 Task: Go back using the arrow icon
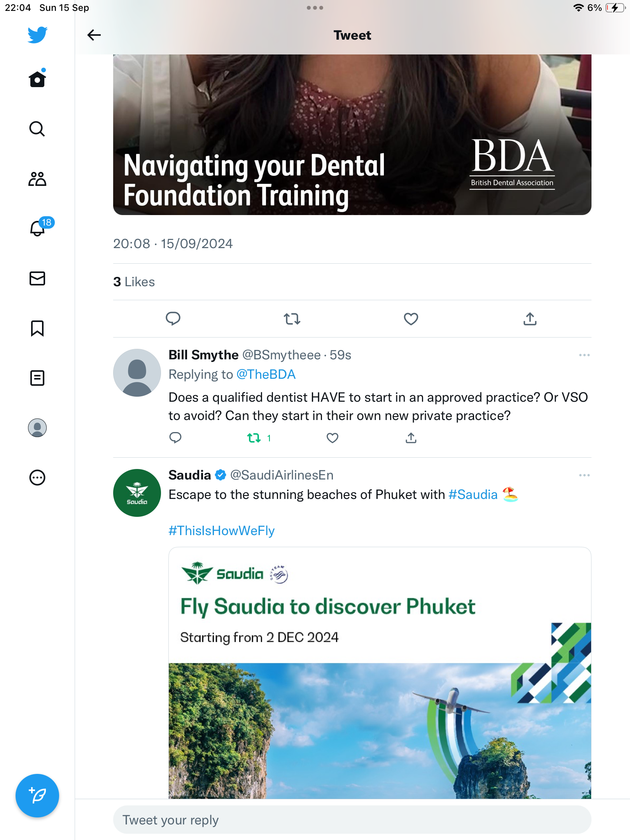pyautogui.click(x=94, y=35)
